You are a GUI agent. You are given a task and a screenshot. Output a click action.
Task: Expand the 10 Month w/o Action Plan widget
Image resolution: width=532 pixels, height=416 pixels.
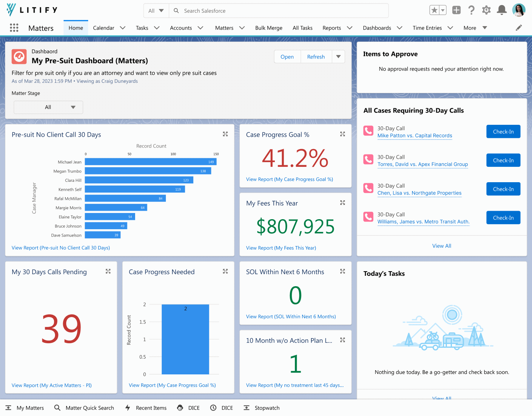(x=343, y=340)
